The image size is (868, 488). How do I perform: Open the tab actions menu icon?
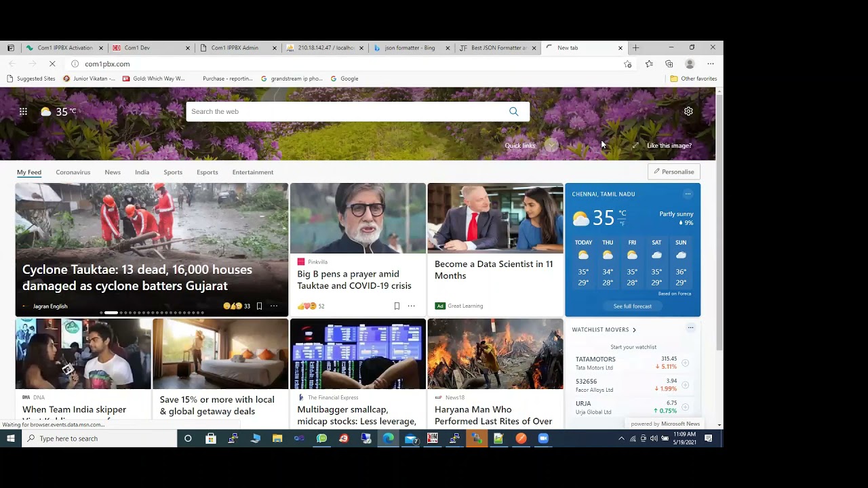[x=11, y=48]
